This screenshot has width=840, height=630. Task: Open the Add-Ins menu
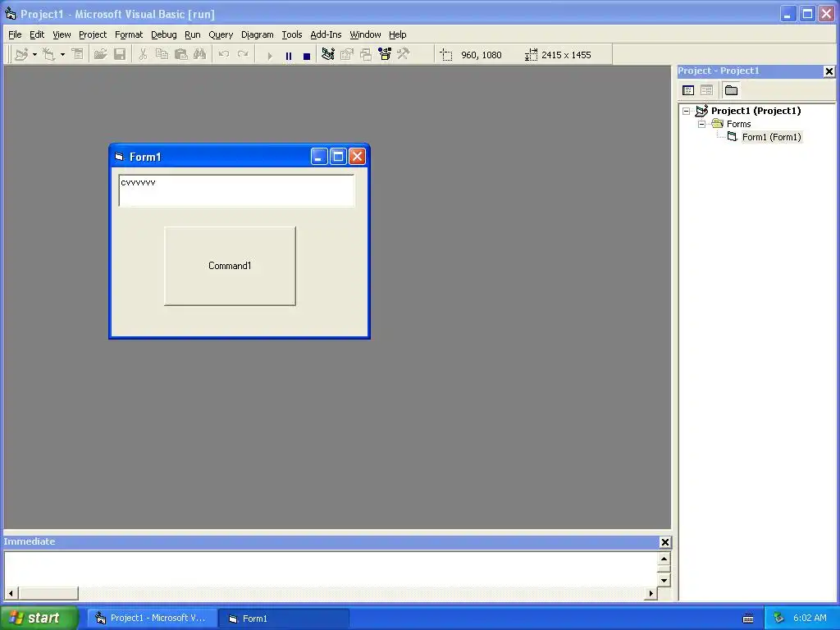[326, 34]
